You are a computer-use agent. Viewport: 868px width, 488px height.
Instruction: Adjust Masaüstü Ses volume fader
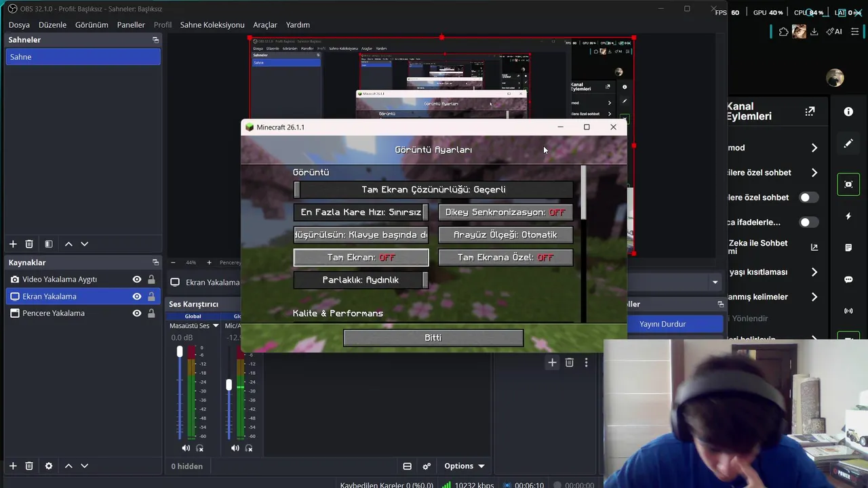(180, 351)
